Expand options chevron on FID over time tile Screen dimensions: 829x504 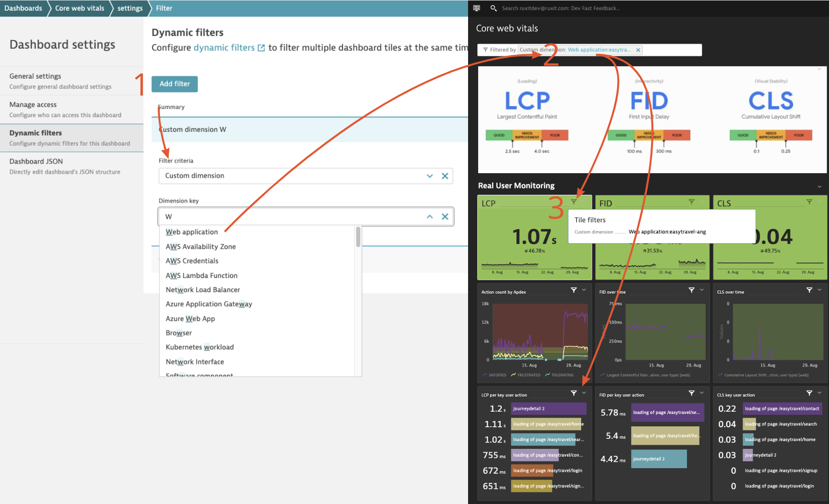[x=701, y=290]
